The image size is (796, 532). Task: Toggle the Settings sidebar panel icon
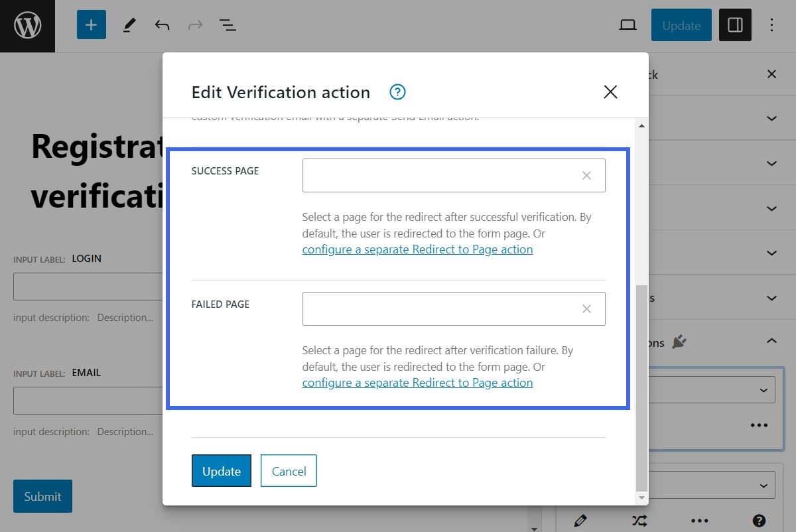coord(735,25)
